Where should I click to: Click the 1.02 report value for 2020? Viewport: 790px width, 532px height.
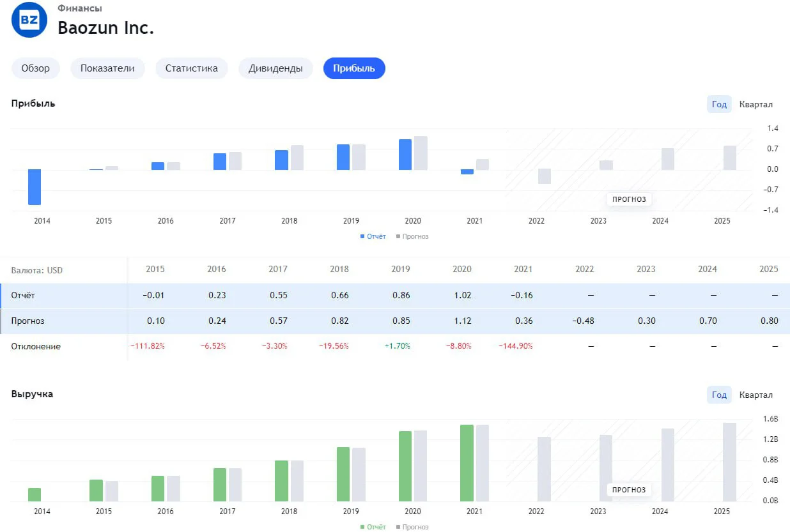coord(462,296)
